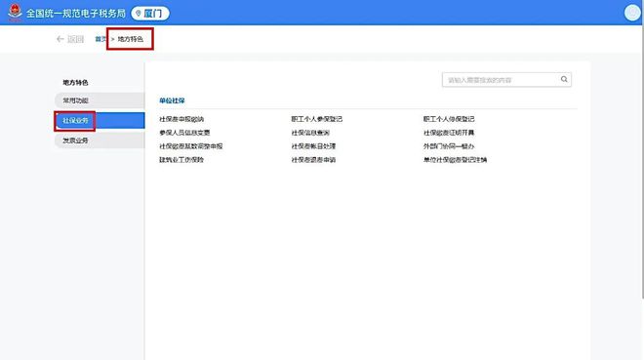
Task: Click the magnifier search icon
Action: click(x=564, y=79)
